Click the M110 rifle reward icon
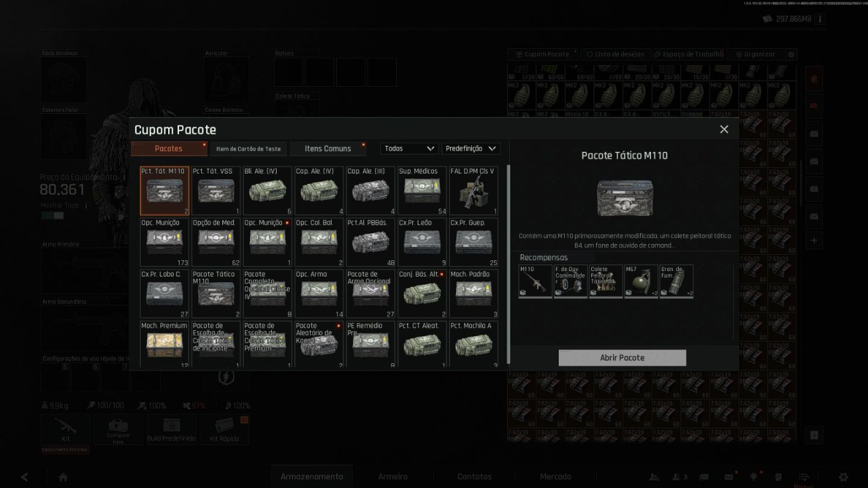This screenshot has height=488, width=868. (536, 281)
